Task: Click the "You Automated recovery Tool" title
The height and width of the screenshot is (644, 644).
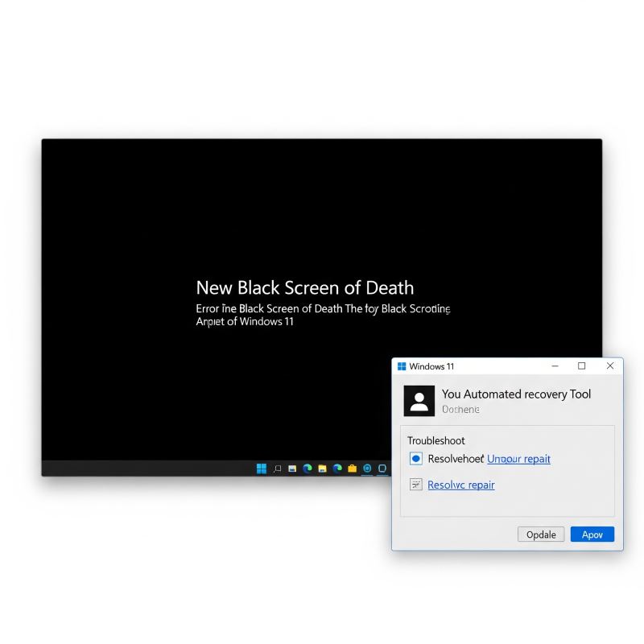Action: 516,394
